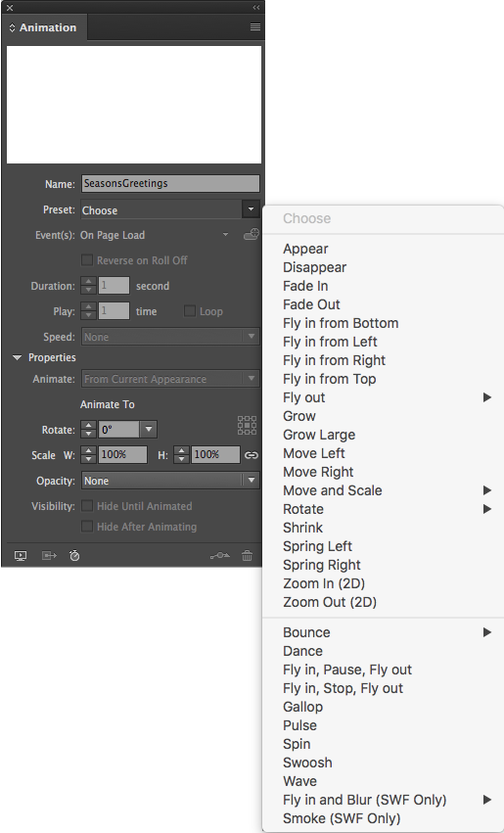The height and width of the screenshot is (833, 504).
Task: Open Fly in and Blur (SWF Only) submenu
Action: pos(384,800)
